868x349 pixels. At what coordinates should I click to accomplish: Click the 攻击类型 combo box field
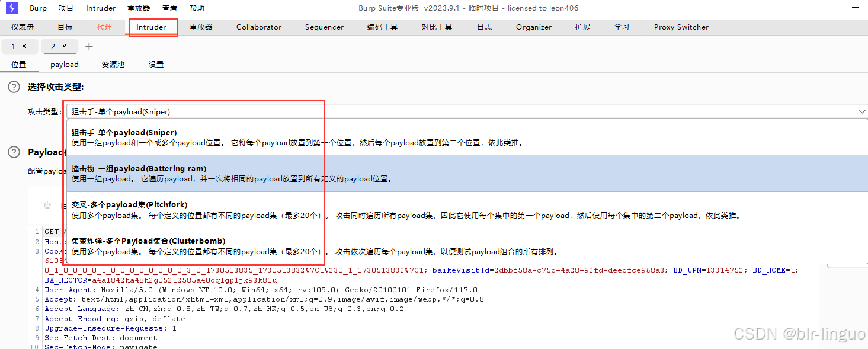468,111
